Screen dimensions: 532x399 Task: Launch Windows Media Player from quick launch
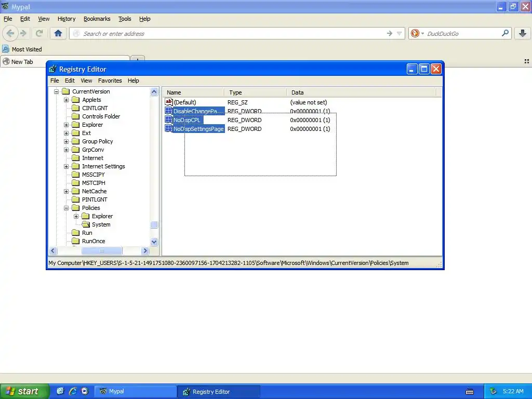[85, 391]
